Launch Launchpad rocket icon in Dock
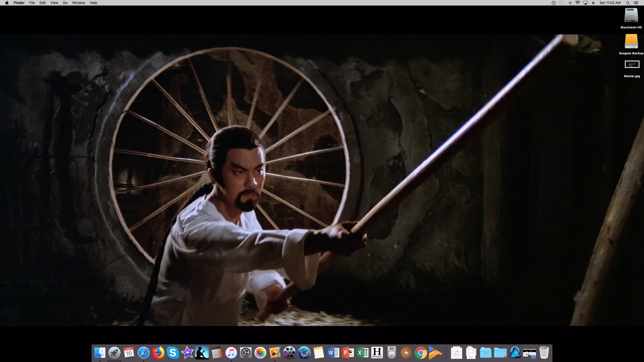 [x=114, y=353]
